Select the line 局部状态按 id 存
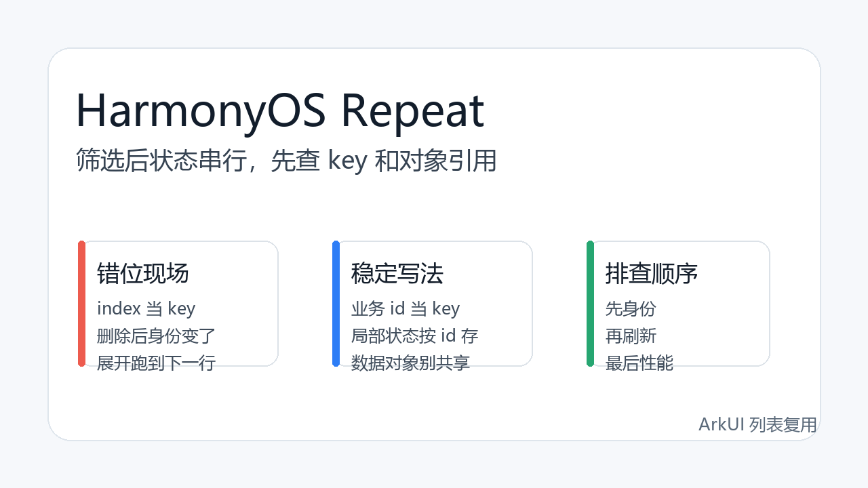Screen dimensions: 868x488 pyautogui.click(x=415, y=336)
